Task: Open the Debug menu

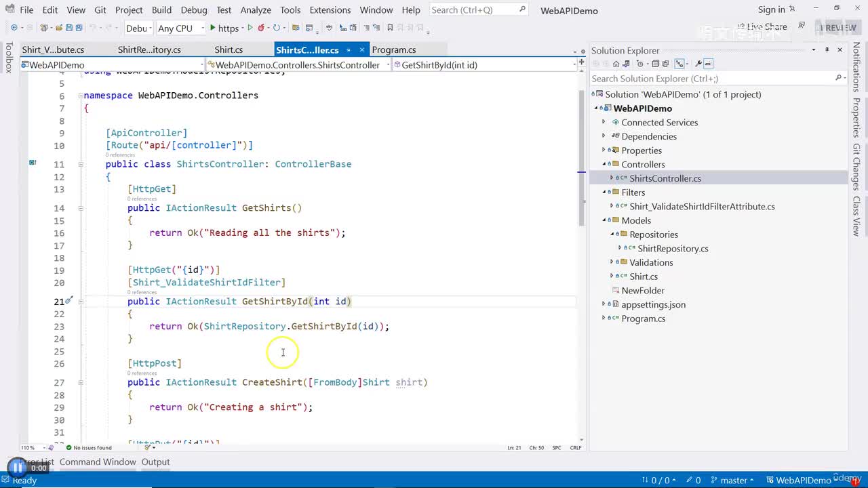Action: click(194, 10)
